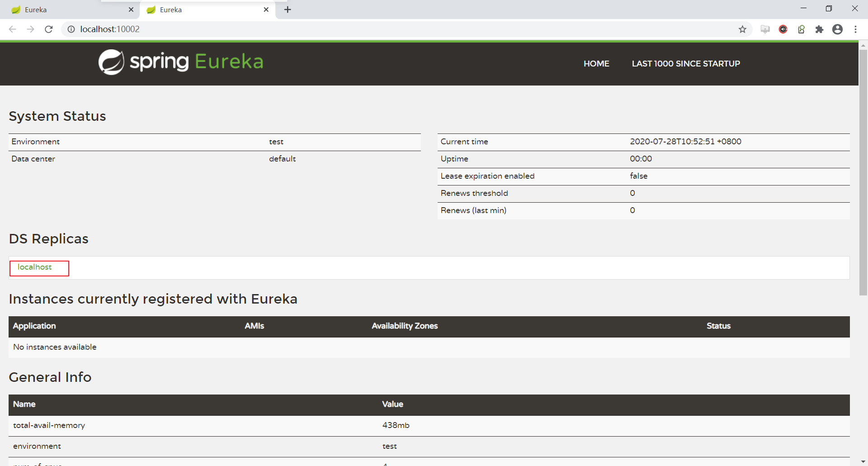Select the Current time value 2020-07-28T10:52:51 +0800
Image resolution: width=868 pixels, height=466 pixels.
685,142
